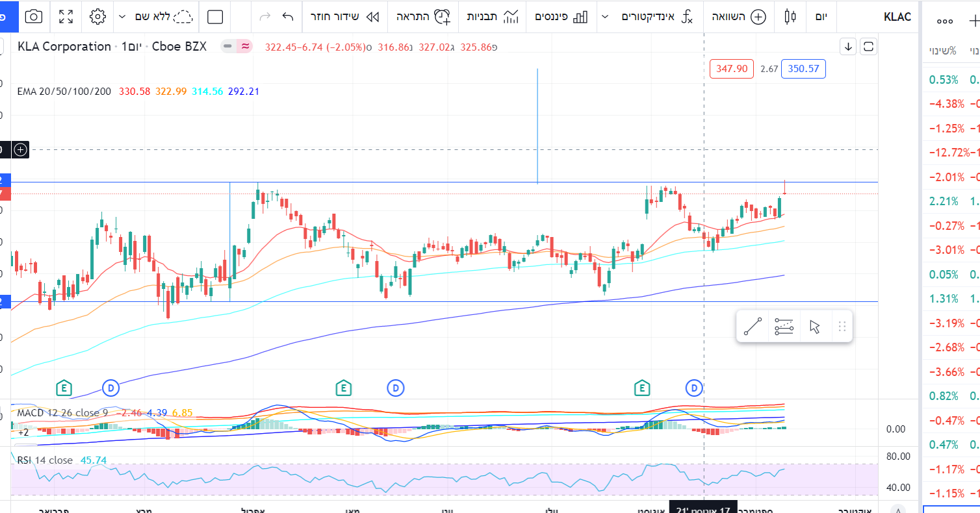Toggle the pink wave icon beside KLA Corporation
Viewport: 980px width, 513px height.
tap(245, 46)
